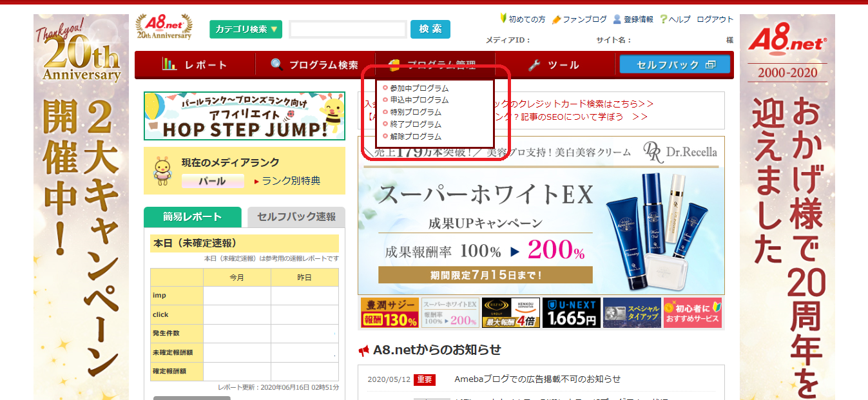
Task: Click the fan blog pencil icon
Action: 557,19
